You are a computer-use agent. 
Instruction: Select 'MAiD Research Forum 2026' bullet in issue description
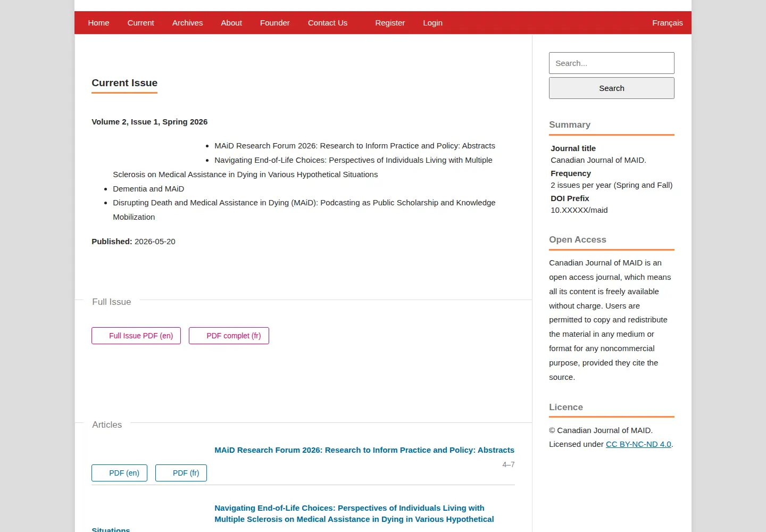click(355, 146)
